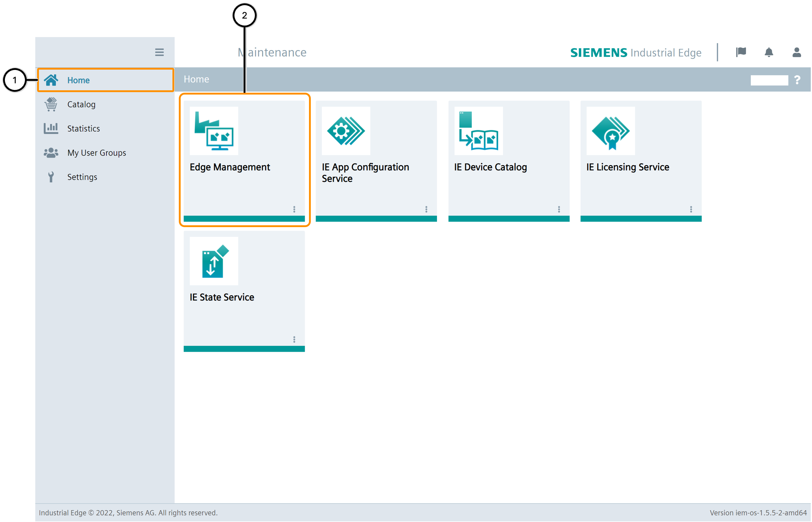Open IE State Service app icon
Screen dimensions: 812x522
(x=214, y=261)
